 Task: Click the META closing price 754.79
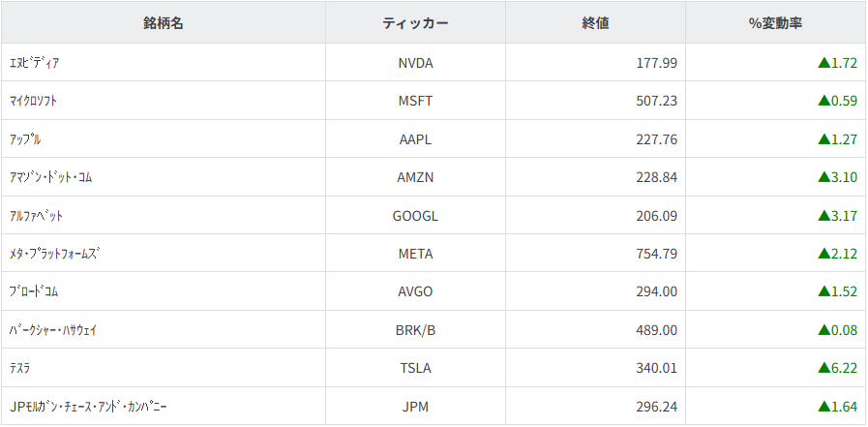click(x=656, y=254)
